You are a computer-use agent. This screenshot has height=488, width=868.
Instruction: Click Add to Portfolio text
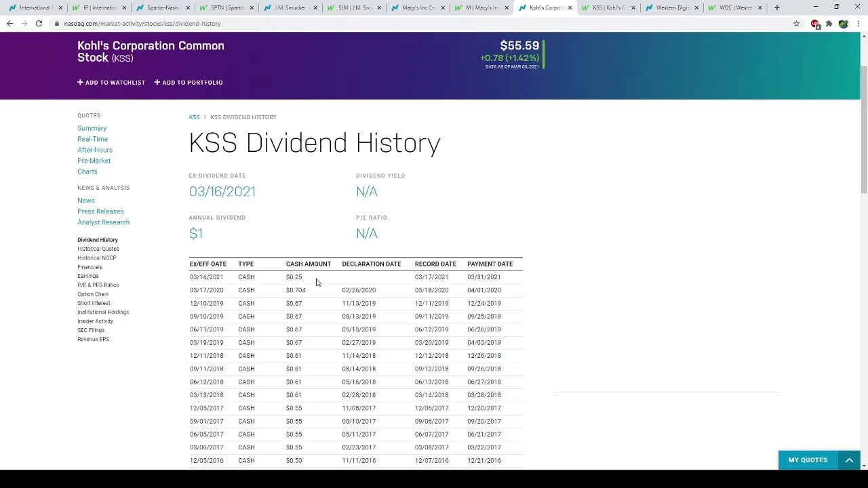click(x=193, y=82)
